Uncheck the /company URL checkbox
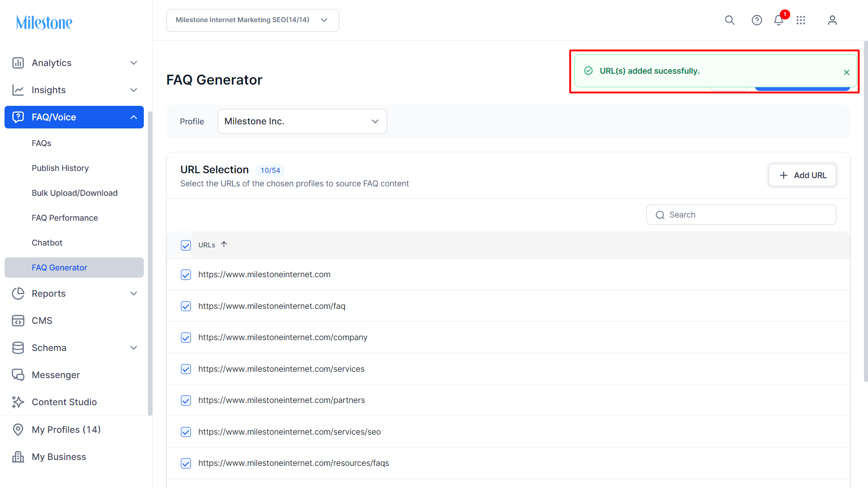Image resolution: width=868 pixels, height=488 pixels. [186, 337]
